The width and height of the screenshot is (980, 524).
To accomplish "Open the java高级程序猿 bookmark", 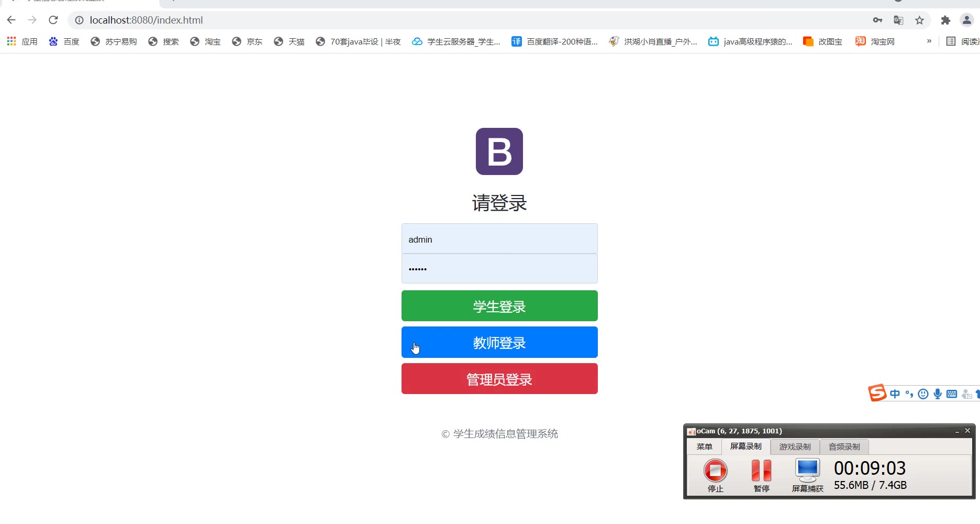I will pos(750,41).
